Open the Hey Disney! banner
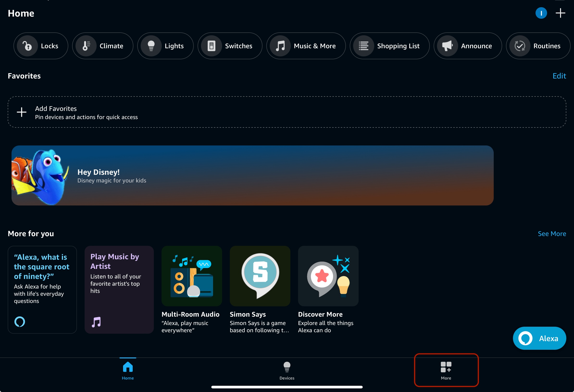 click(252, 176)
